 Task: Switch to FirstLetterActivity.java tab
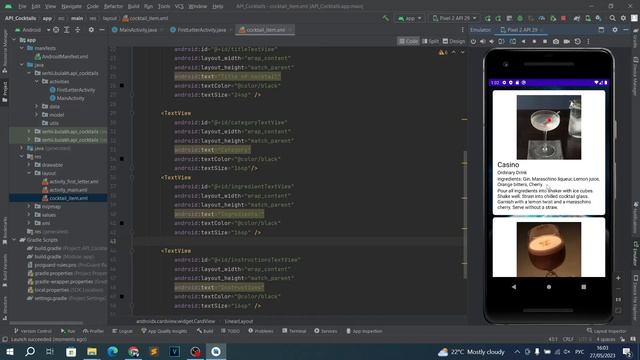(x=201, y=30)
